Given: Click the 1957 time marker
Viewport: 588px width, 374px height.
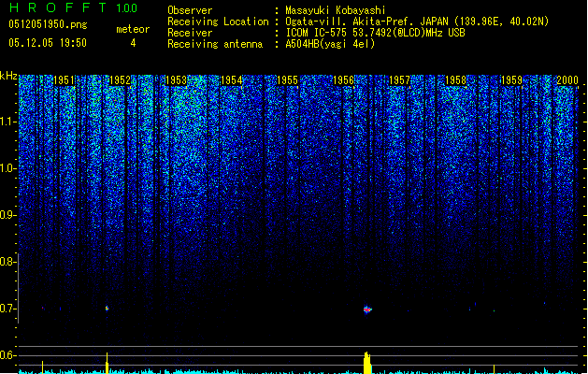Looking at the screenshot, I should tap(400, 80).
